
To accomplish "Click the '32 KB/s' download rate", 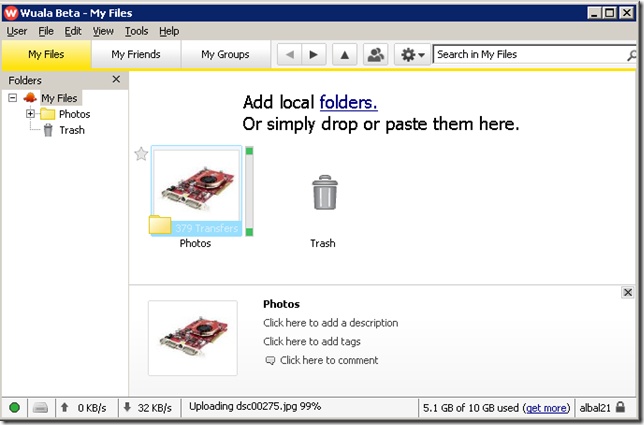I will click(154, 408).
